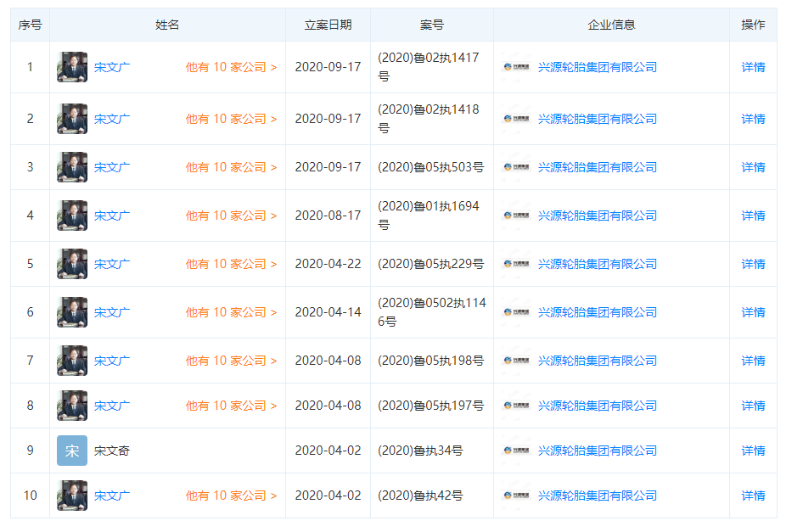Open 宋文广 name link in row 1
Screen dimensions: 786x532
click(112, 67)
